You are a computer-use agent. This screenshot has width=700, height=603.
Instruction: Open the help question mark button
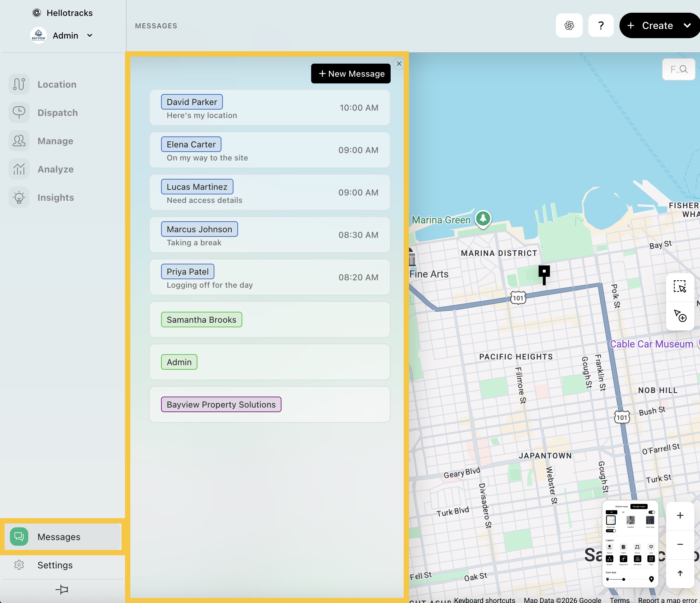coord(601,25)
